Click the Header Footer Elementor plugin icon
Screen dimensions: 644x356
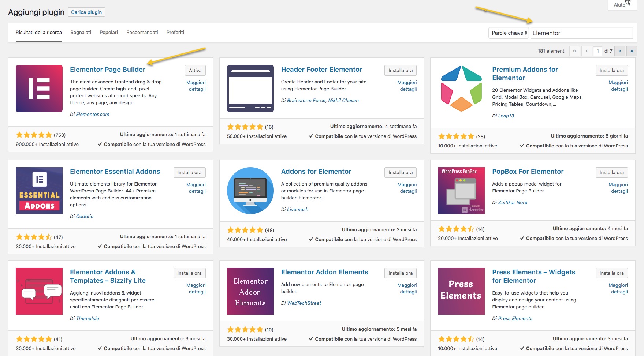250,89
